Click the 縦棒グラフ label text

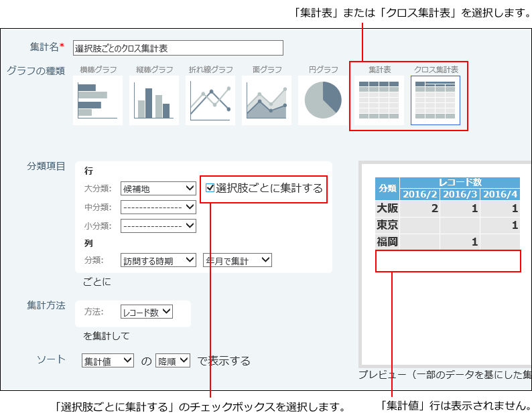(154, 70)
